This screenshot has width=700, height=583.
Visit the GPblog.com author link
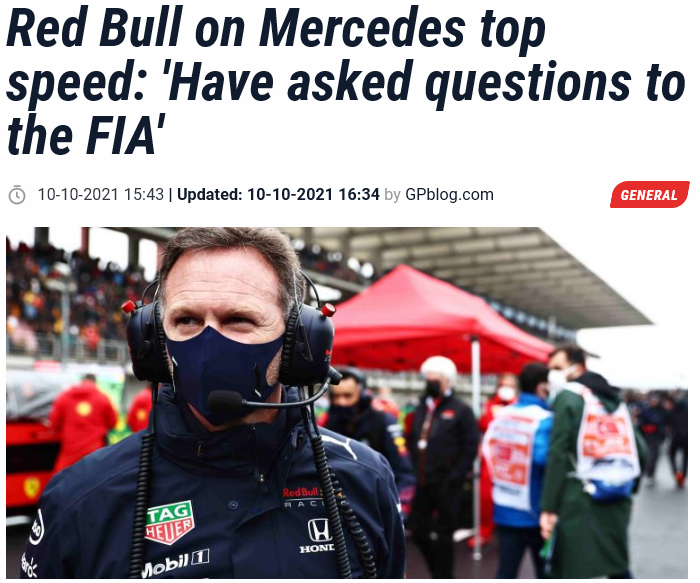click(449, 195)
